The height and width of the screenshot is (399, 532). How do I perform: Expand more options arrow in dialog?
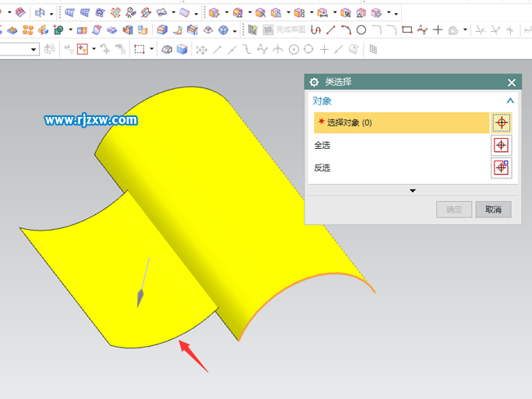tap(412, 191)
